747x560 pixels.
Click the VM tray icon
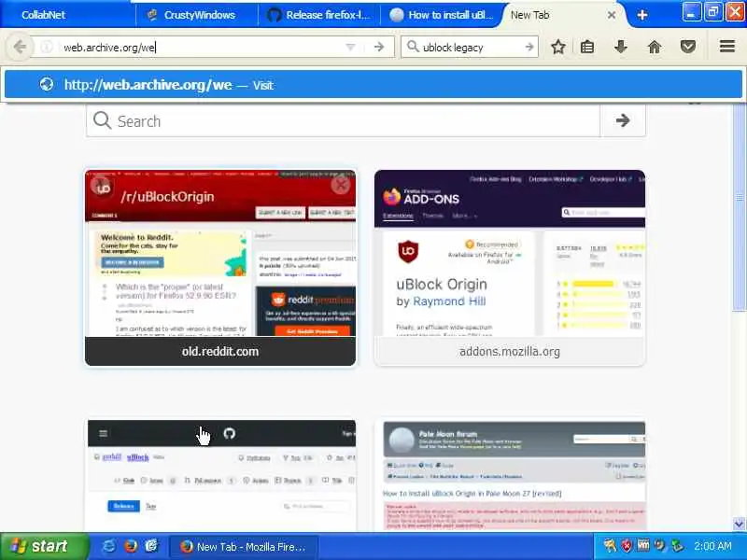point(643,546)
